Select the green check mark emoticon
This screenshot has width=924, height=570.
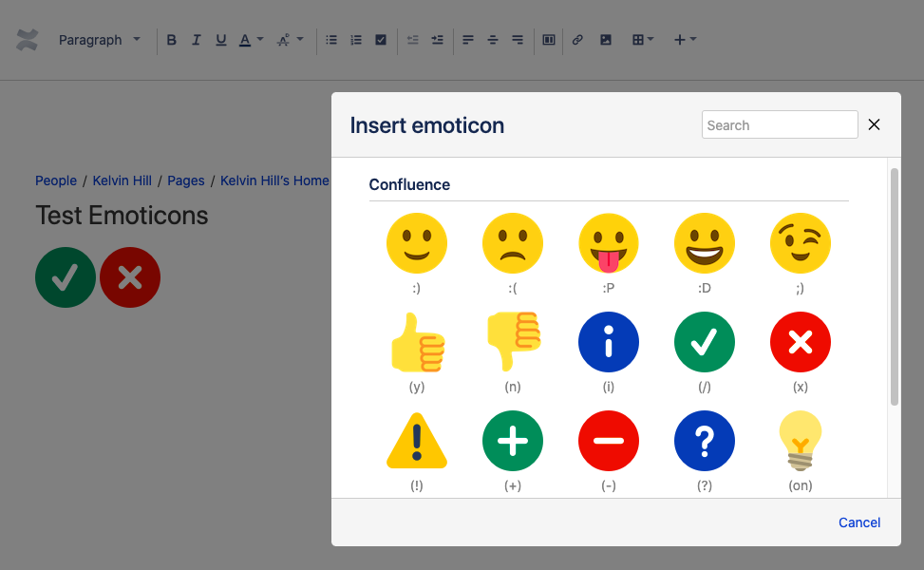(x=704, y=342)
